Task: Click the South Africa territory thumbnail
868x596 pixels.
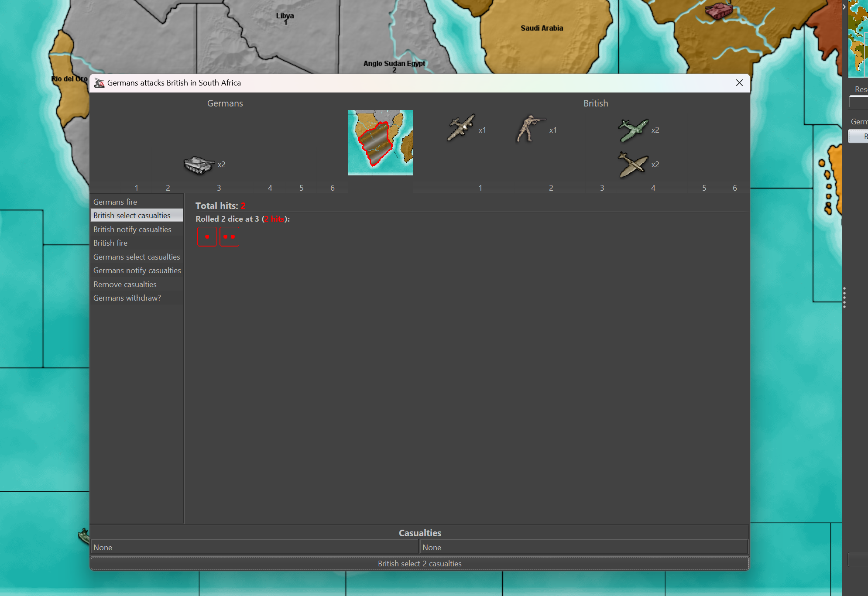Action: pos(380,142)
